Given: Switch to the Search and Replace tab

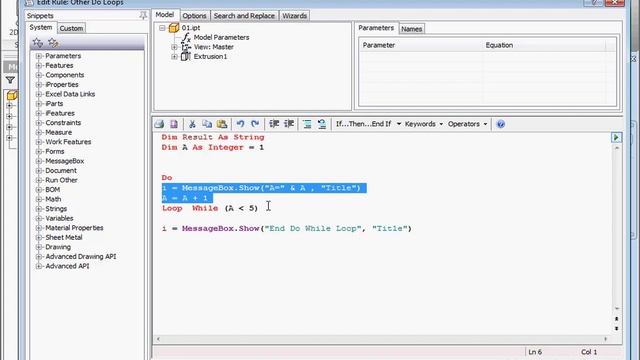Looking at the screenshot, I should [244, 16].
